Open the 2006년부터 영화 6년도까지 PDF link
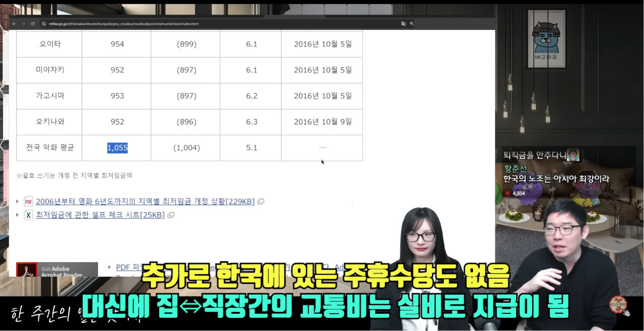This screenshot has height=331, width=644. coord(145,202)
